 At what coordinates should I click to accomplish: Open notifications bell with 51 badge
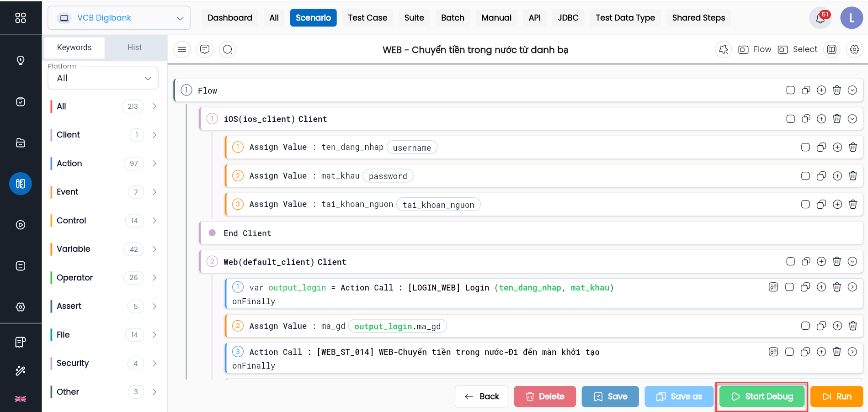820,18
